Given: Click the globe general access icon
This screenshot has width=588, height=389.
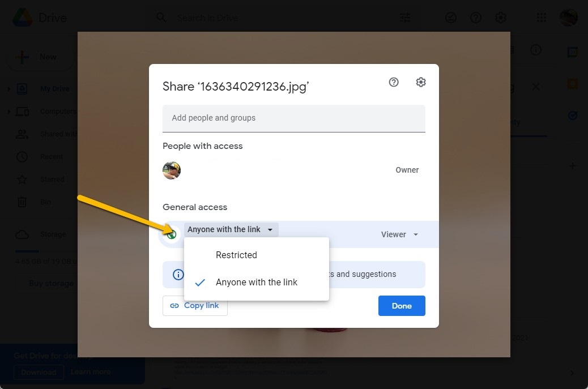Looking at the screenshot, I should tap(172, 234).
